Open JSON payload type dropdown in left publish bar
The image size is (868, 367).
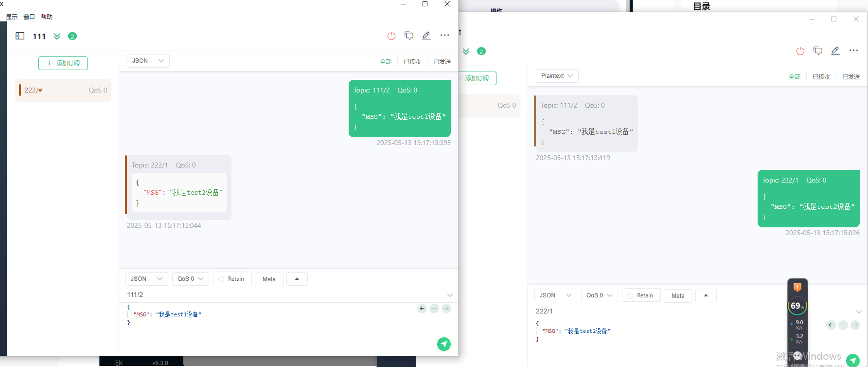point(147,279)
